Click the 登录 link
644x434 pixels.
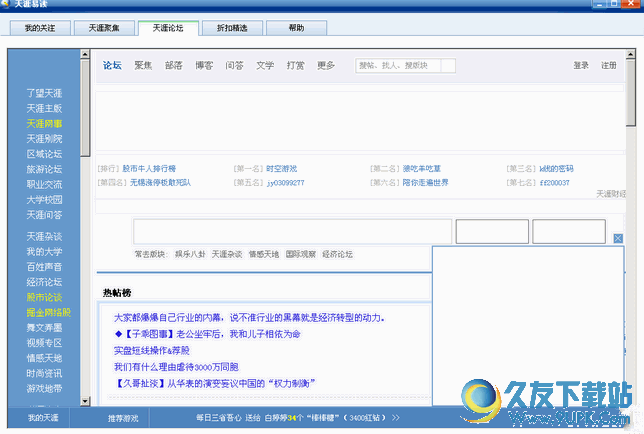581,65
